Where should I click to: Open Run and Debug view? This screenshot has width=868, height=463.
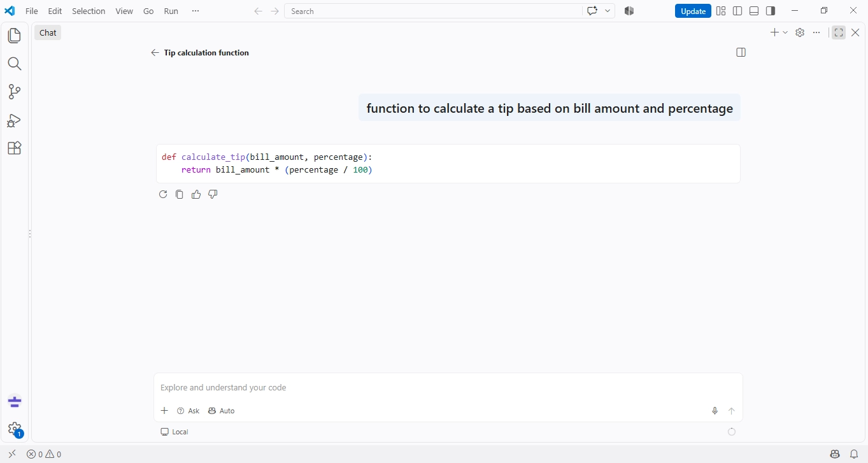tap(14, 120)
